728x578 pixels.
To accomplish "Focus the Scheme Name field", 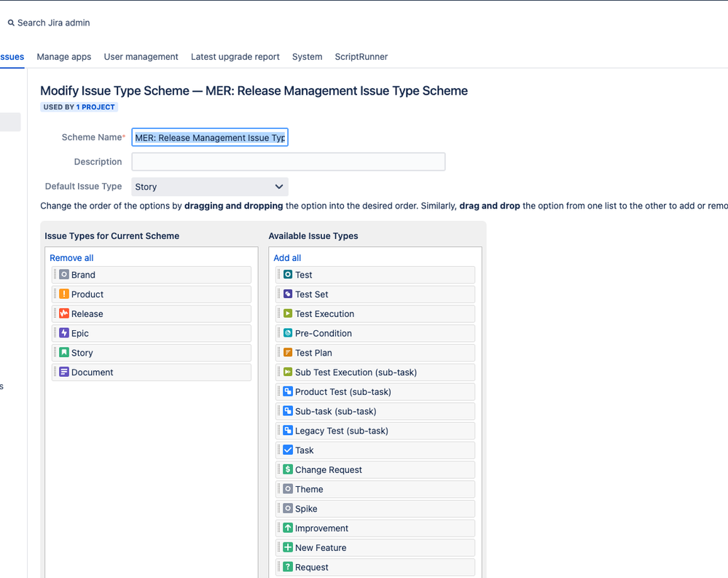I will pos(210,138).
